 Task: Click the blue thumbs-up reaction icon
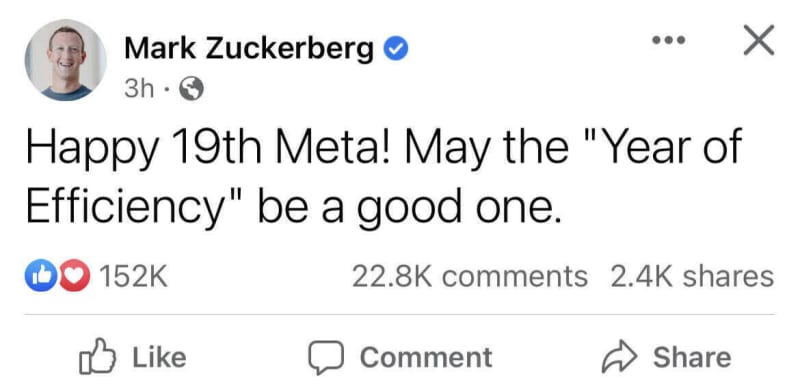41,276
